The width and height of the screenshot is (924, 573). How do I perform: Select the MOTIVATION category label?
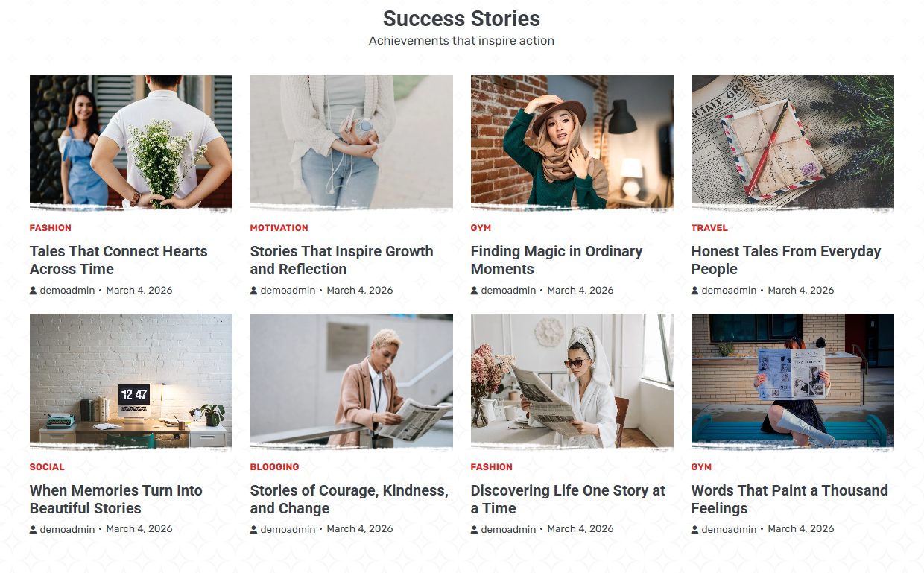279,228
